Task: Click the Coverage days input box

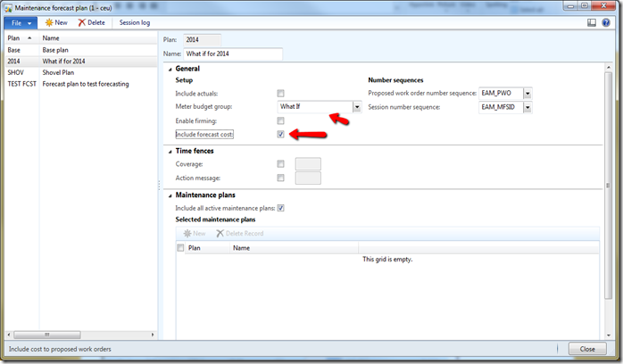Action: click(x=308, y=164)
